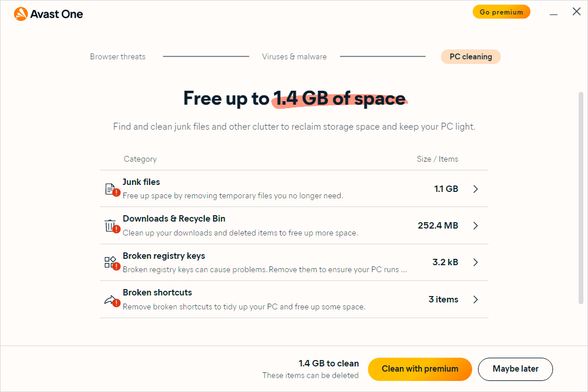
Task: Click the Avast One logo icon
Action: [x=21, y=14]
